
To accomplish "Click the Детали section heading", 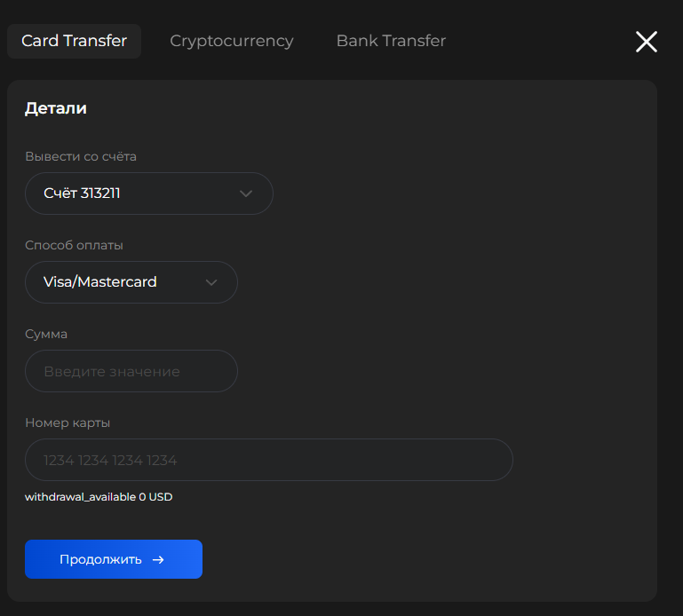I will point(55,109).
